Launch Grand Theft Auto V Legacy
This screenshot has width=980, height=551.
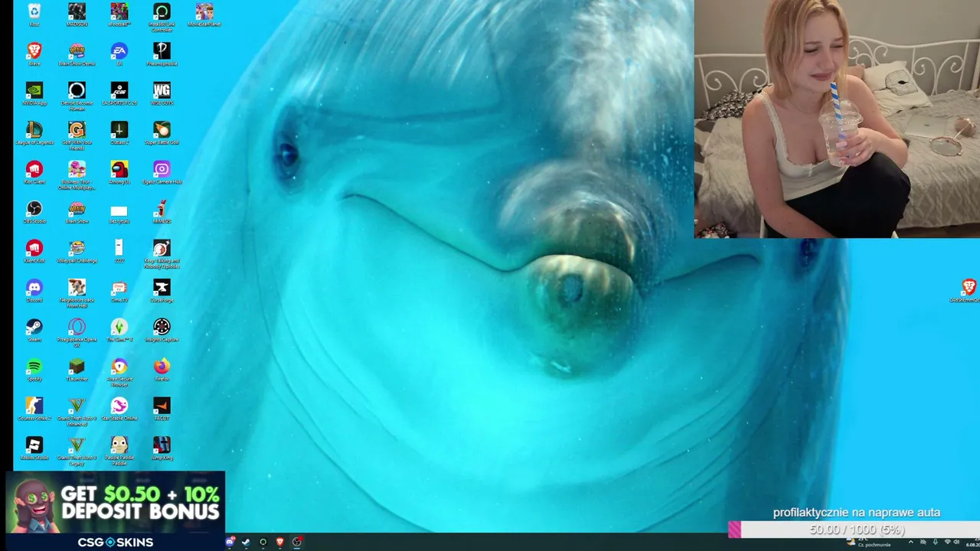pyautogui.click(x=77, y=451)
